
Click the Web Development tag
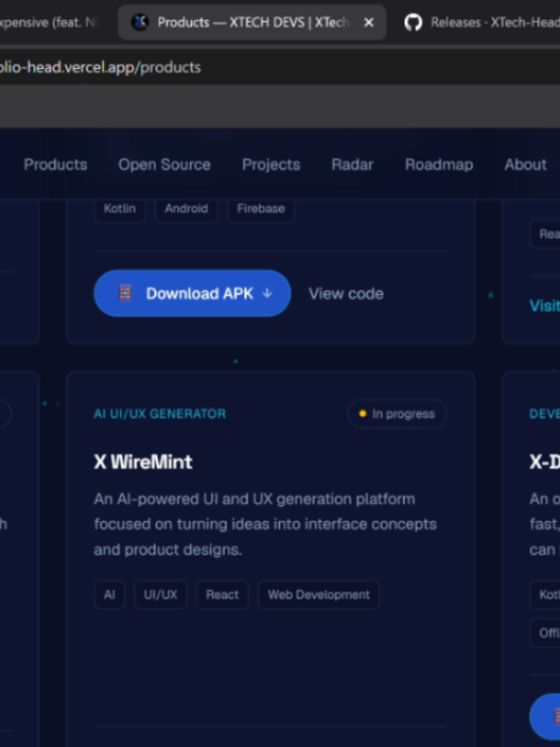[x=319, y=595]
